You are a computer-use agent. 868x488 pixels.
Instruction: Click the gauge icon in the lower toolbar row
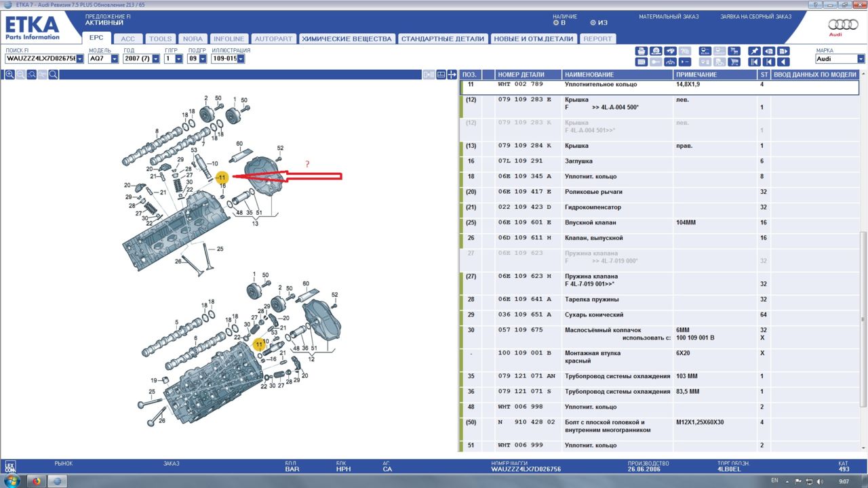671,62
